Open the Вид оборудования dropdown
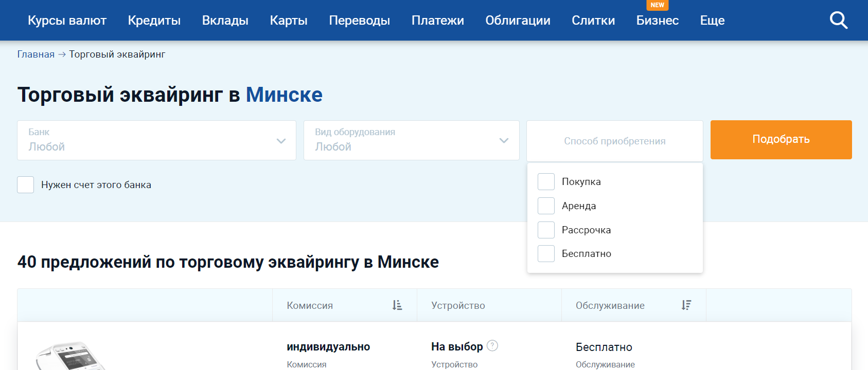Screen dimensions: 868x370 [411, 140]
